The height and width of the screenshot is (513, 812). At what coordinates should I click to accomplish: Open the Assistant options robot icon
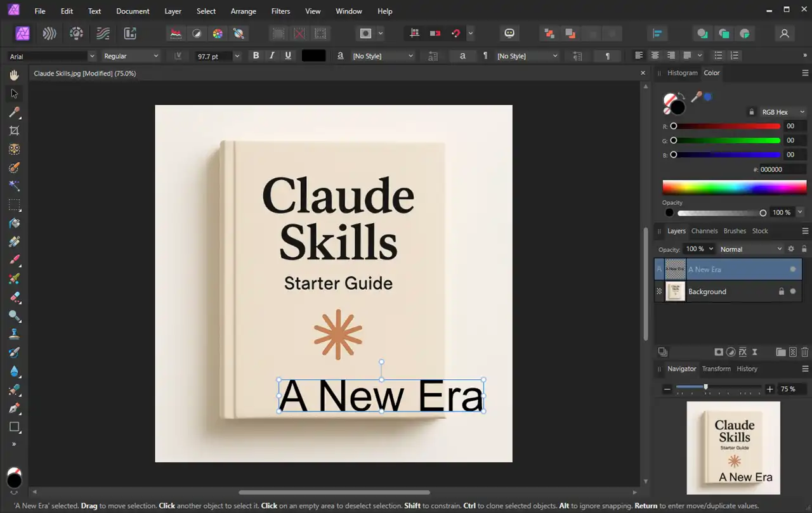coord(509,34)
